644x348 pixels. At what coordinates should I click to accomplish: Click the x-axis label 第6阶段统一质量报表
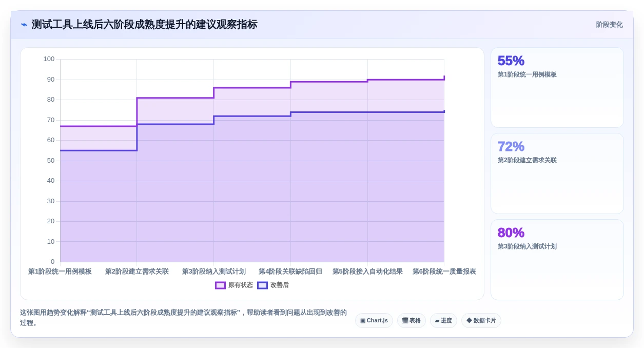(x=444, y=272)
